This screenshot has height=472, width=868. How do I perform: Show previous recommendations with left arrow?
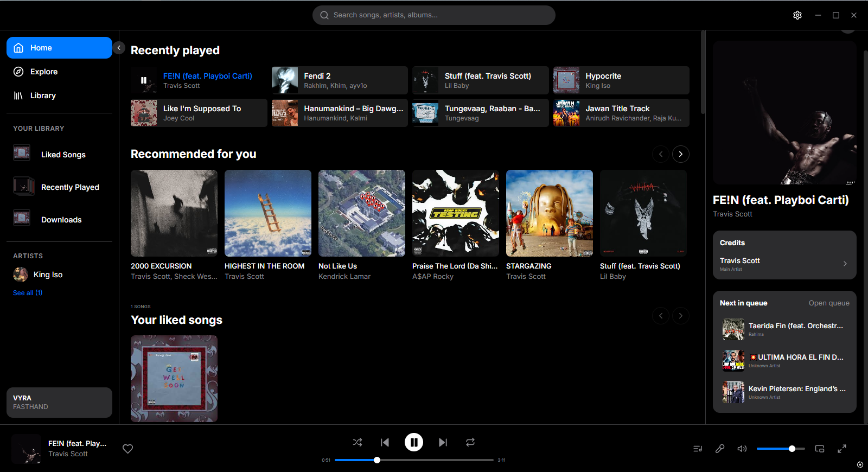[x=661, y=154]
